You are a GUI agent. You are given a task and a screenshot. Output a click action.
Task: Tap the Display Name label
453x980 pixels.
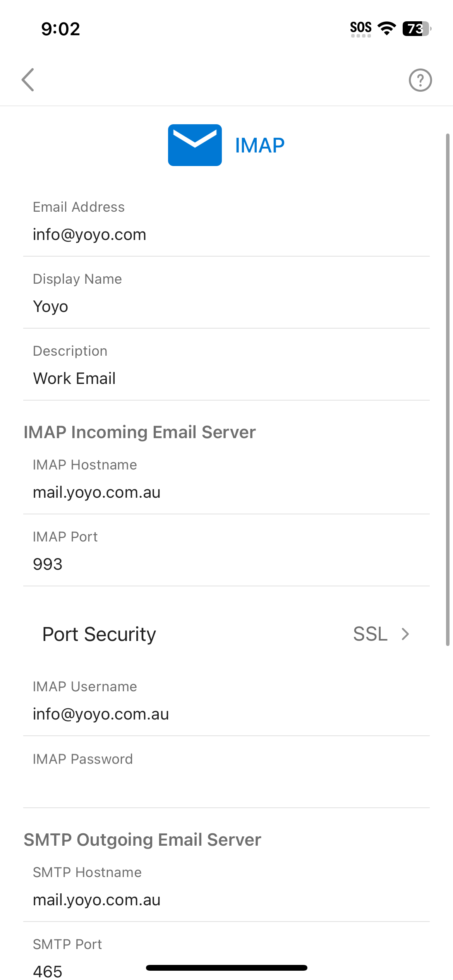77,279
